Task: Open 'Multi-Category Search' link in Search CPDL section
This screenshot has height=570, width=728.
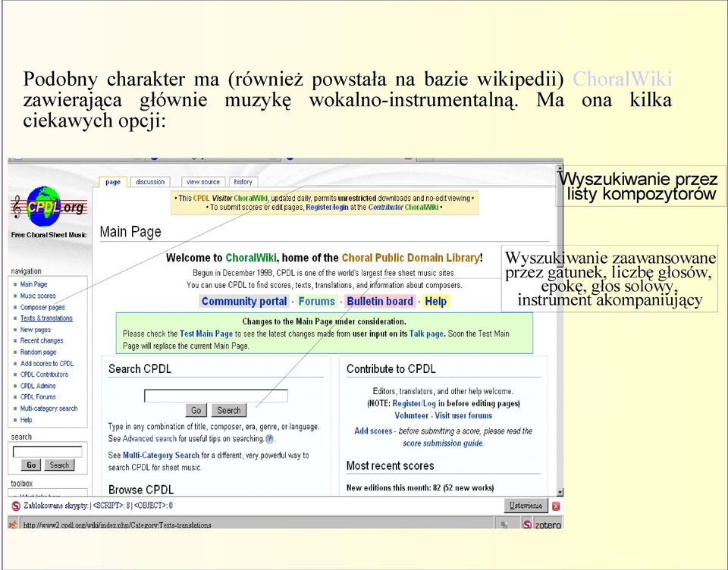Action: coord(161,456)
